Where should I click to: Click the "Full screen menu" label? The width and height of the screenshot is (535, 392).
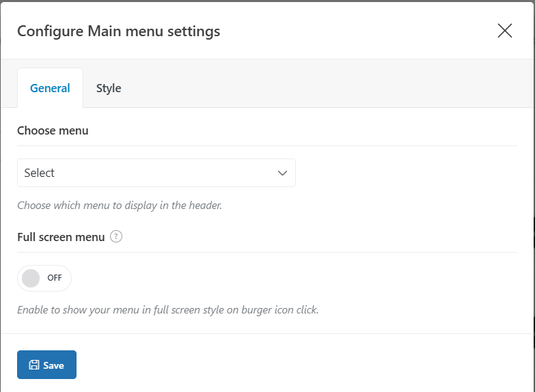[x=61, y=237]
